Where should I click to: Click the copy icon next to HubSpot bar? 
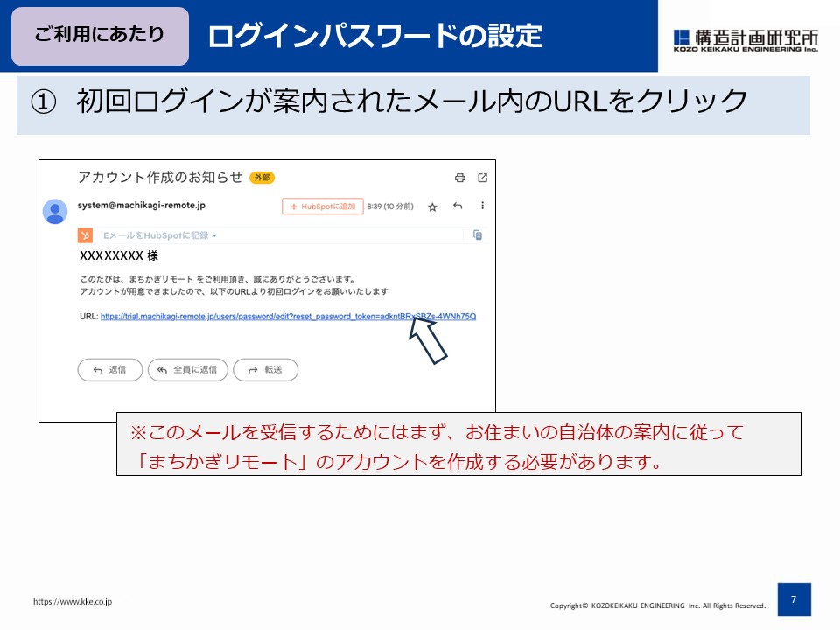pos(478,235)
